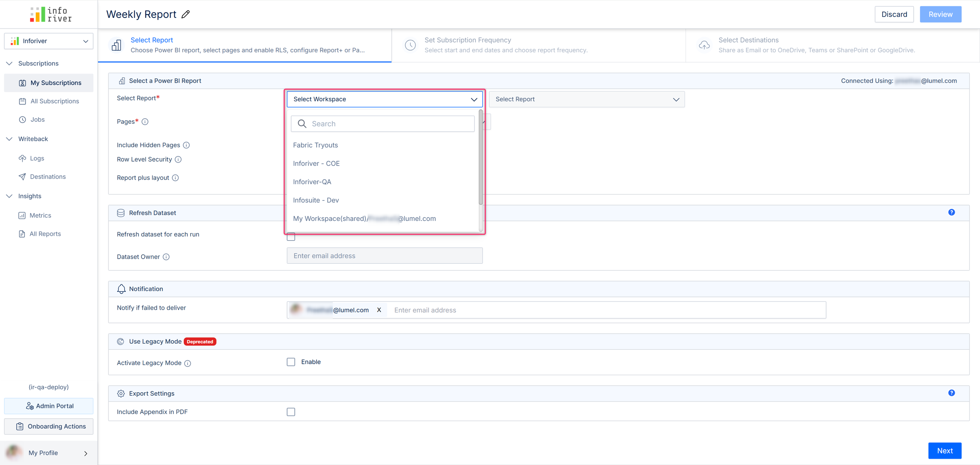The width and height of the screenshot is (980, 465).
Task: Remove the lumel.com email from notifications
Action: click(379, 310)
